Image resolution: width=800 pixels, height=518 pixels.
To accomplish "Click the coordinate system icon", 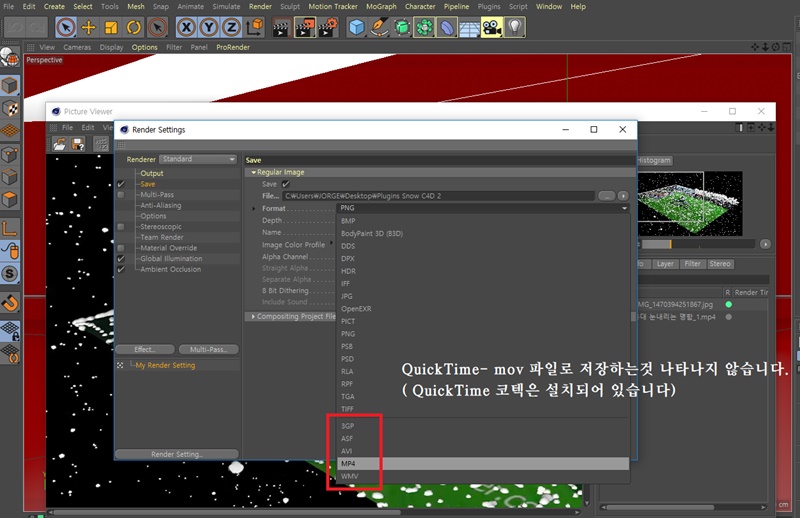I will [254, 27].
